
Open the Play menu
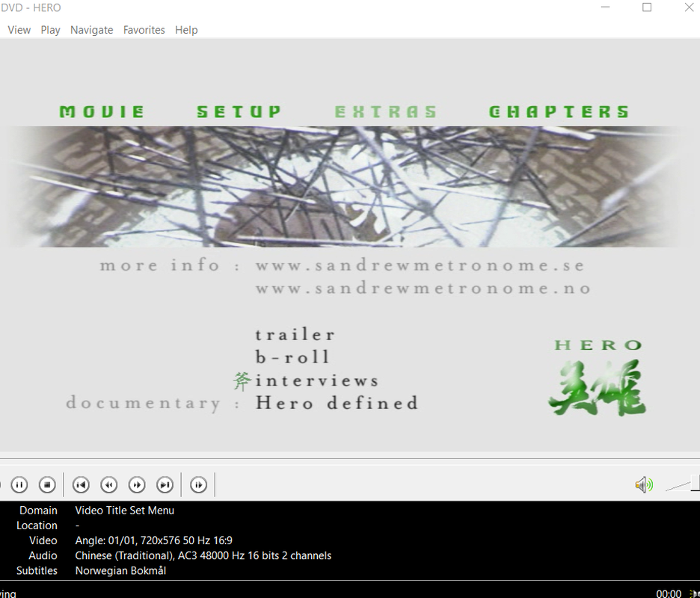coord(50,30)
